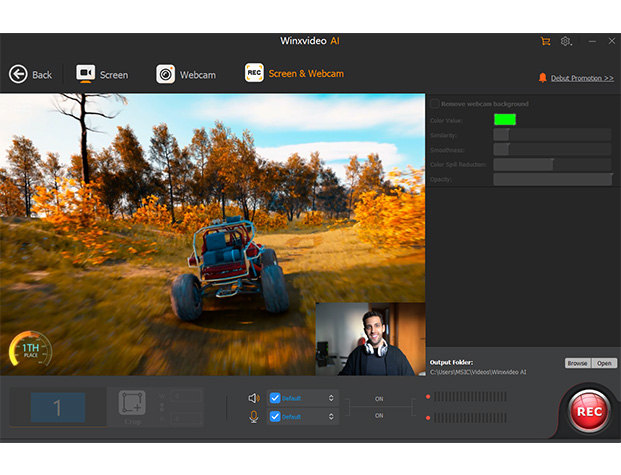Open the green Color Value swatch

pos(505,119)
